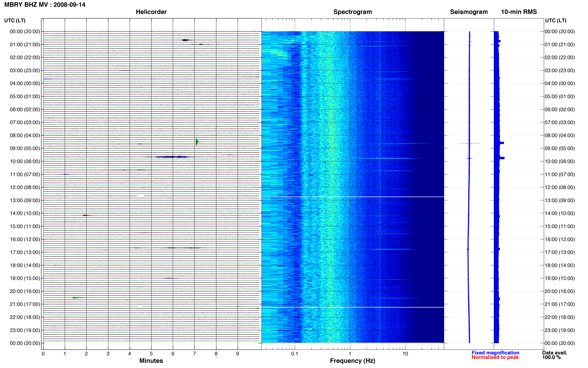Click right time label '15:00 (11:00)'

click(560, 226)
